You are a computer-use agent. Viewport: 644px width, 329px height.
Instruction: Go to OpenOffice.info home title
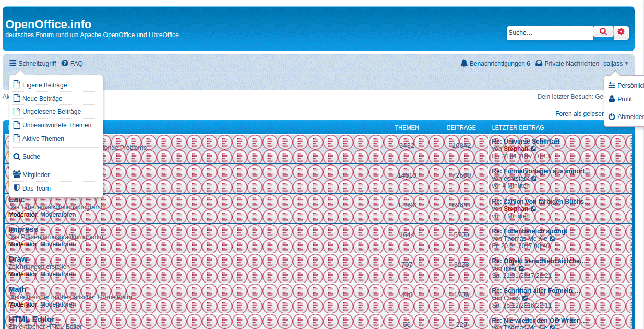48,24
